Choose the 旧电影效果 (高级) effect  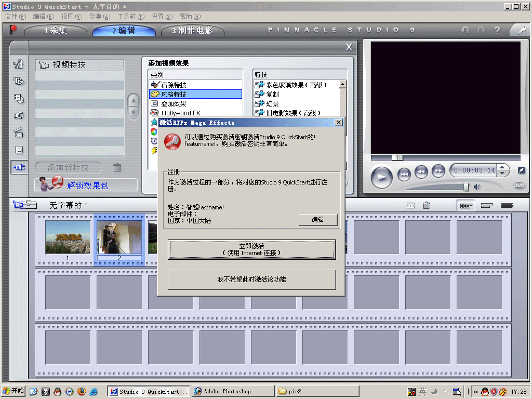coord(296,113)
